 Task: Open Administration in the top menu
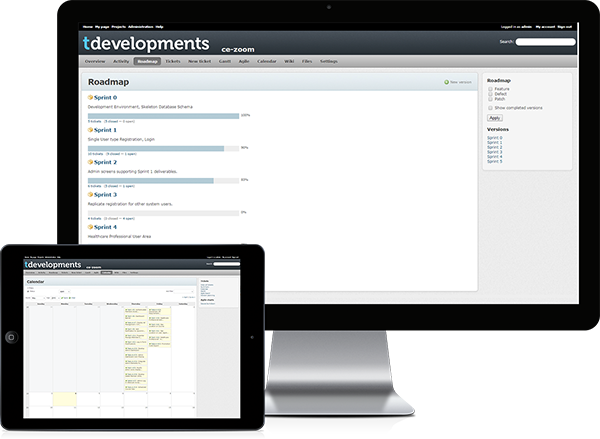[x=140, y=27]
